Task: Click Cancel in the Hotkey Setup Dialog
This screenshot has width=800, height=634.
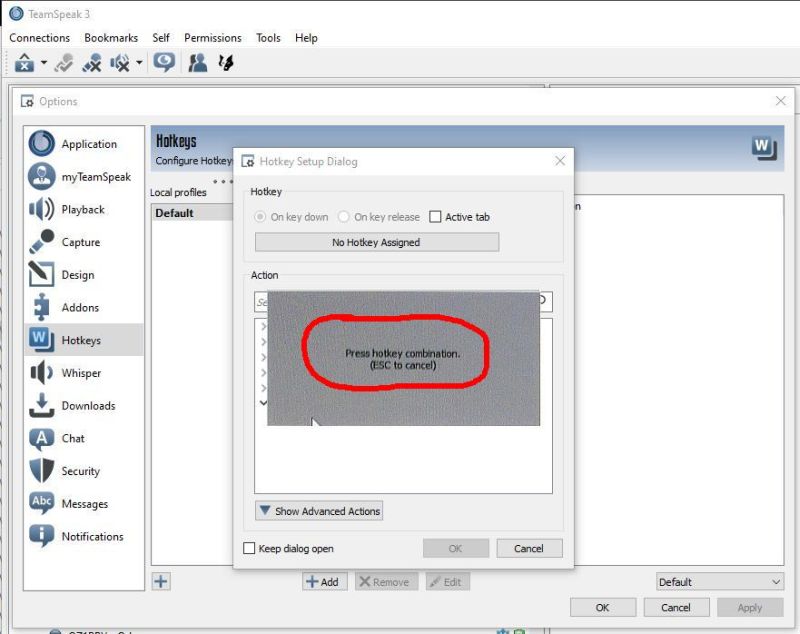Action: 529,548
